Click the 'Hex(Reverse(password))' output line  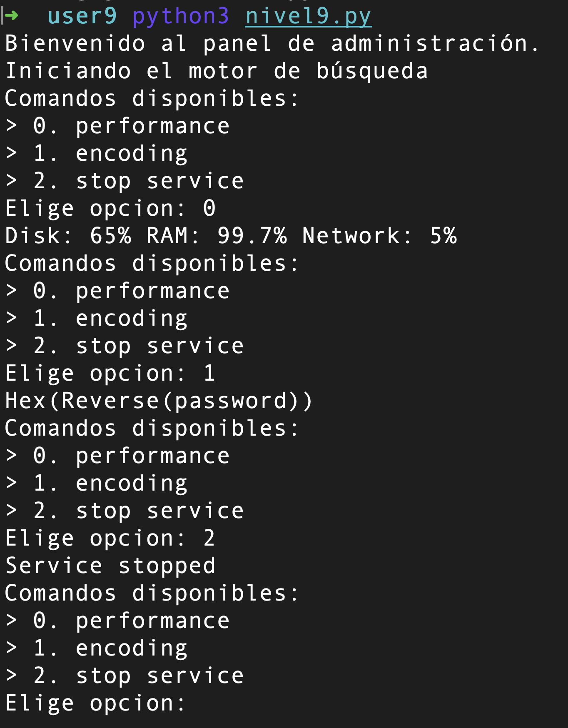coord(159,401)
